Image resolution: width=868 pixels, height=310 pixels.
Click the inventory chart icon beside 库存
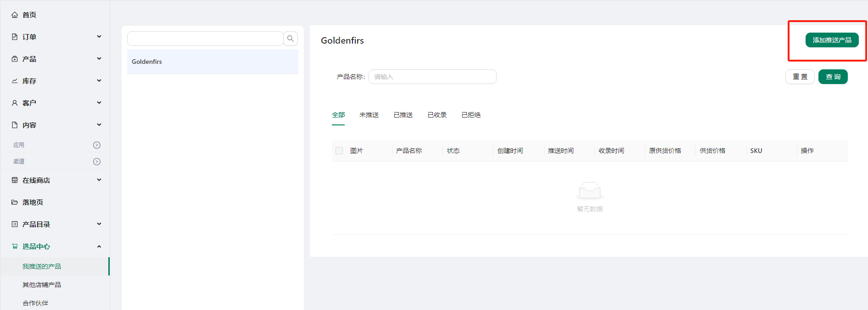click(15, 81)
